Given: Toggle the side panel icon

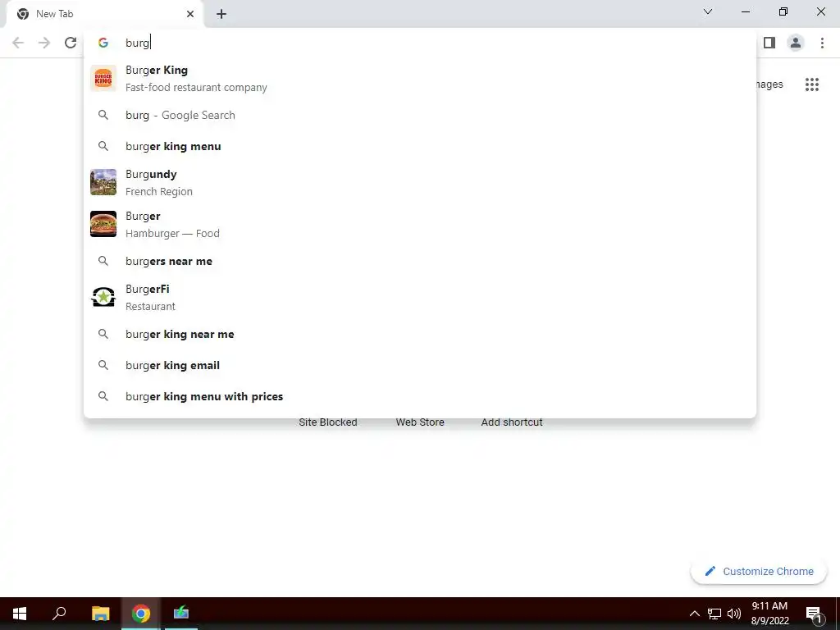Looking at the screenshot, I should point(769,43).
